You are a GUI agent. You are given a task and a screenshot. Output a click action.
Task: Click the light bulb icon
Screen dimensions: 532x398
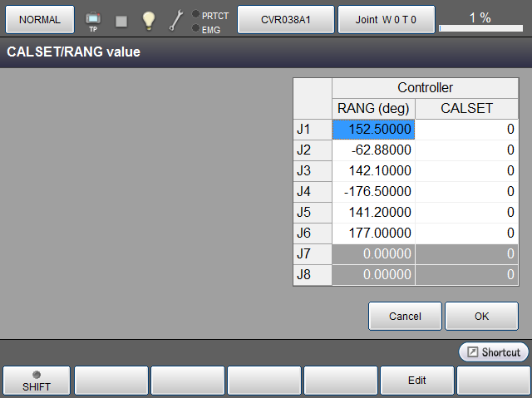click(149, 20)
